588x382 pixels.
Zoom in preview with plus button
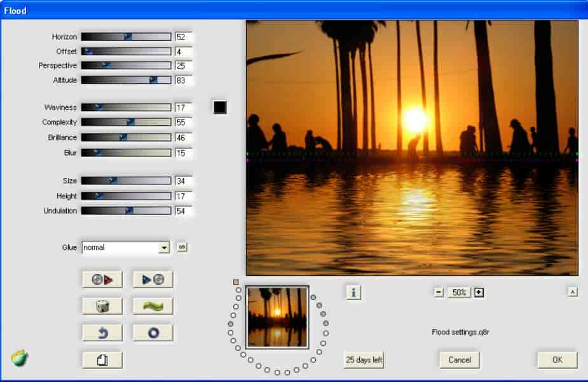click(x=479, y=292)
